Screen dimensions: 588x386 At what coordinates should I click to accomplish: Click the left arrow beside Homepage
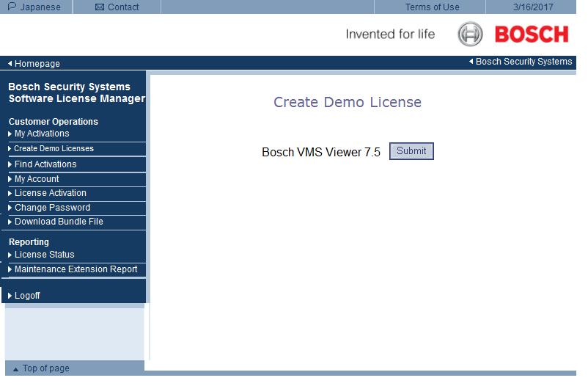click(x=10, y=63)
